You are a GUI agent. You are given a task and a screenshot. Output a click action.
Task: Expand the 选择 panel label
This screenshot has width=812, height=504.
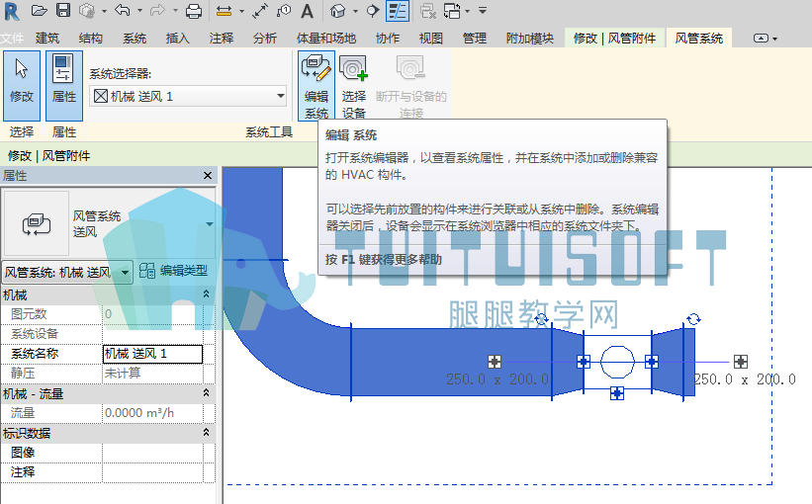click(x=21, y=132)
